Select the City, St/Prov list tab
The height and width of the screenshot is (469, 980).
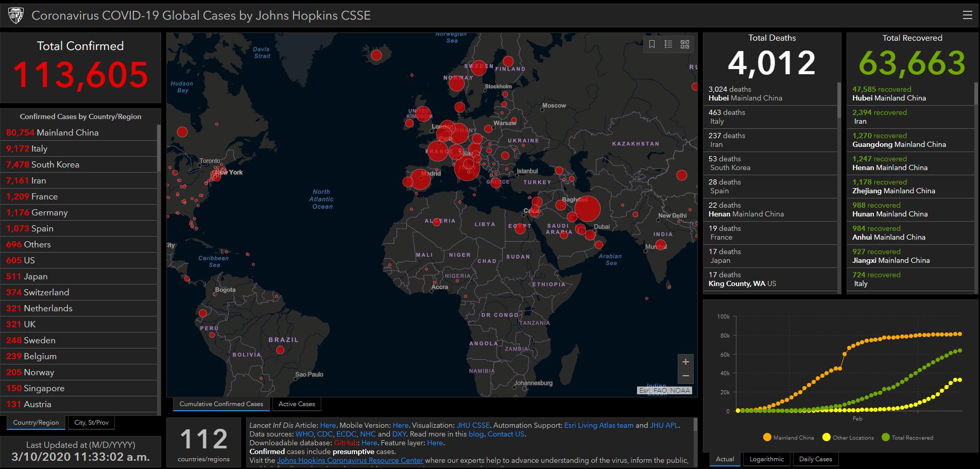[x=92, y=423]
